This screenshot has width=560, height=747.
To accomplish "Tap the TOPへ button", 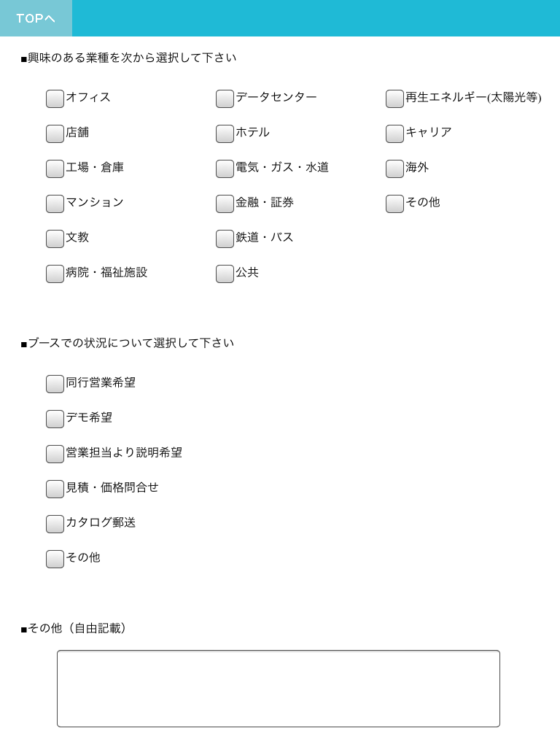I will [36, 18].
